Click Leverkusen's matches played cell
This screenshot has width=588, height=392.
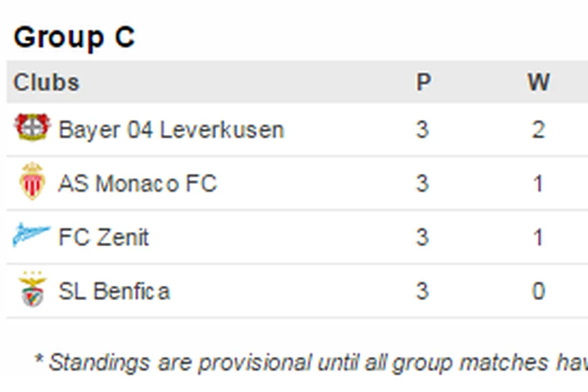pyautogui.click(x=423, y=130)
